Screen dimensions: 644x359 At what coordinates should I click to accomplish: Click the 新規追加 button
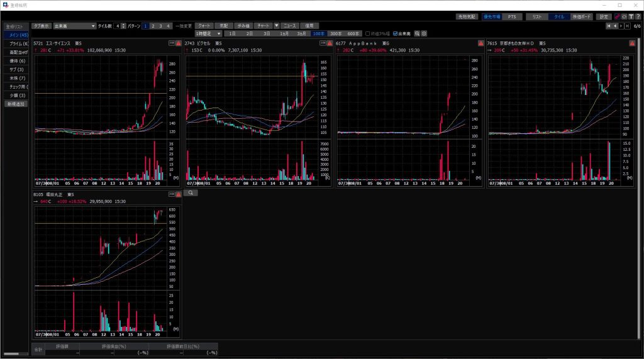coord(17,104)
